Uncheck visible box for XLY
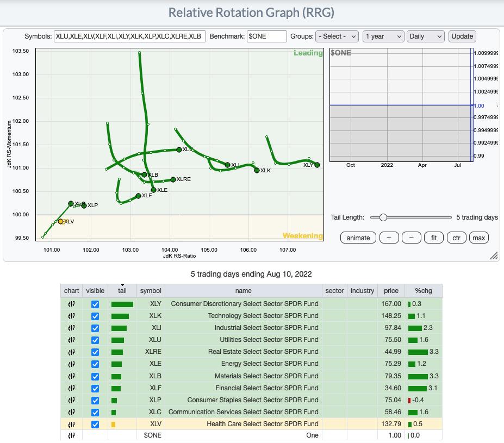504x443 pixels. pyautogui.click(x=95, y=304)
